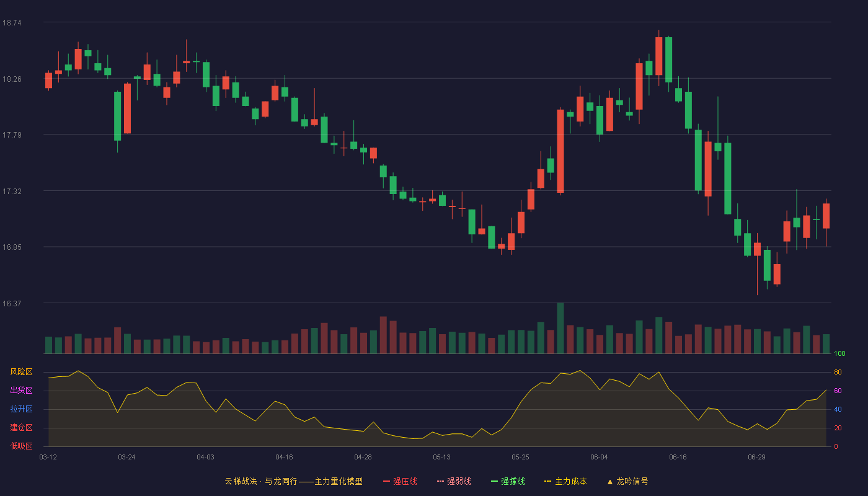Click the 05-13 date label
The image size is (868, 496).
pyautogui.click(x=441, y=457)
